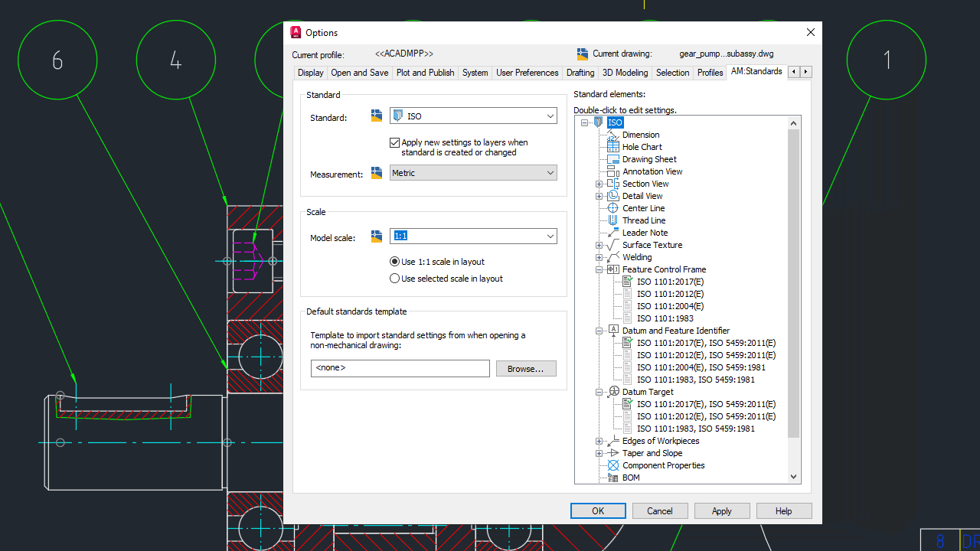Uncheck apply new settings to layers option
Screen dimensions: 980x551
[395, 142]
